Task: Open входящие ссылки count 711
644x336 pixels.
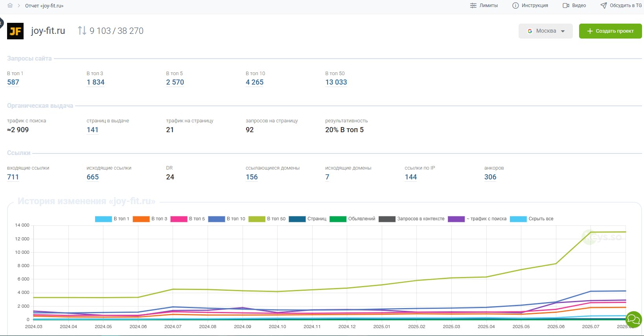Action: coord(13,177)
